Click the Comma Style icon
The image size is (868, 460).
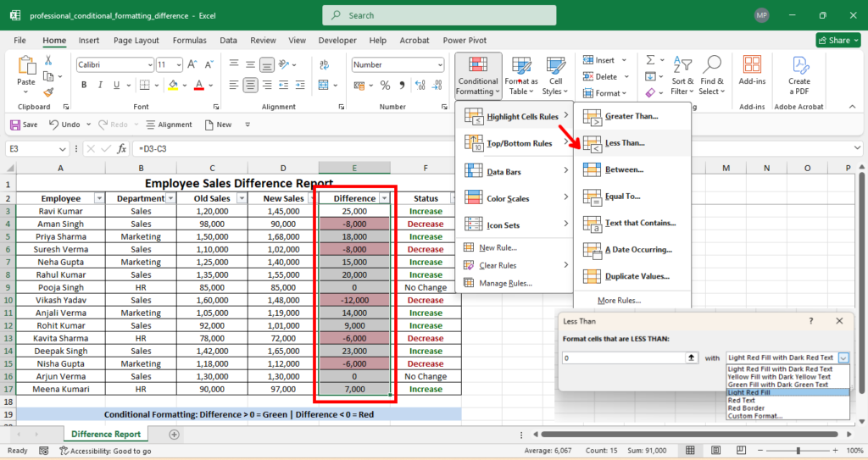point(402,85)
